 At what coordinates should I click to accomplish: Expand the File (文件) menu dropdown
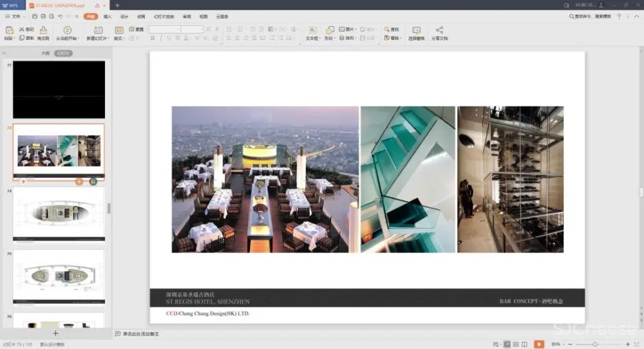[14, 16]
